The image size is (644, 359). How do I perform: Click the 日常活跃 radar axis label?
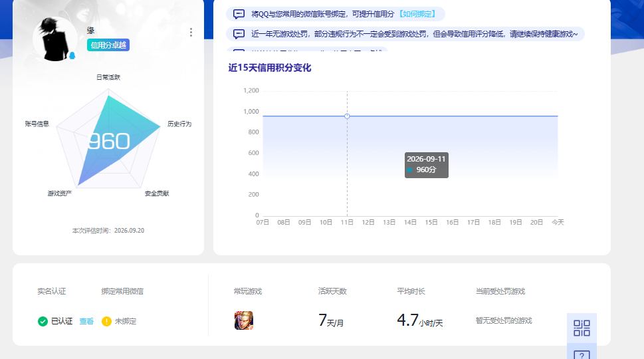pyautogui.click(x=108, y=77)
